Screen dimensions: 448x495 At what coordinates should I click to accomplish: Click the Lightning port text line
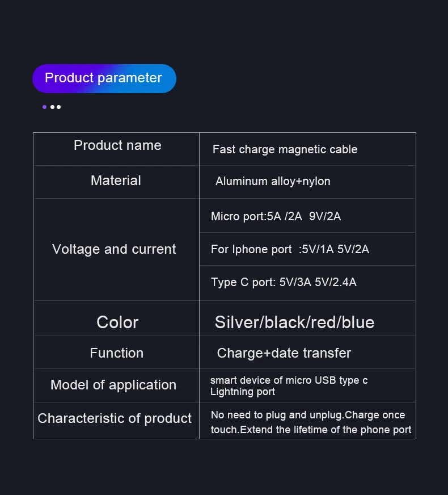pyautogui.click(x=243, y=392)
